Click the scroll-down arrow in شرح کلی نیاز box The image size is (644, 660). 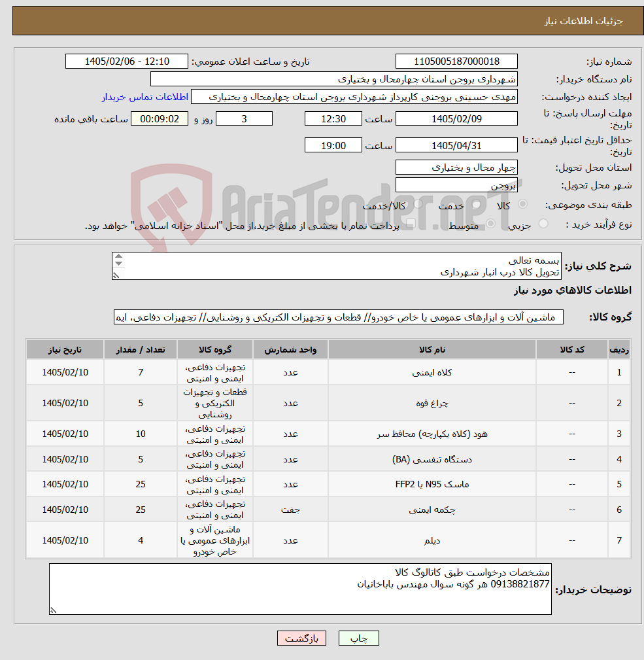pos(118,264)
